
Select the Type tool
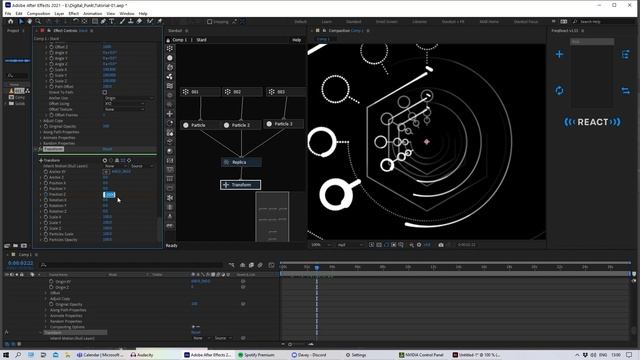[x=111, y=21]
